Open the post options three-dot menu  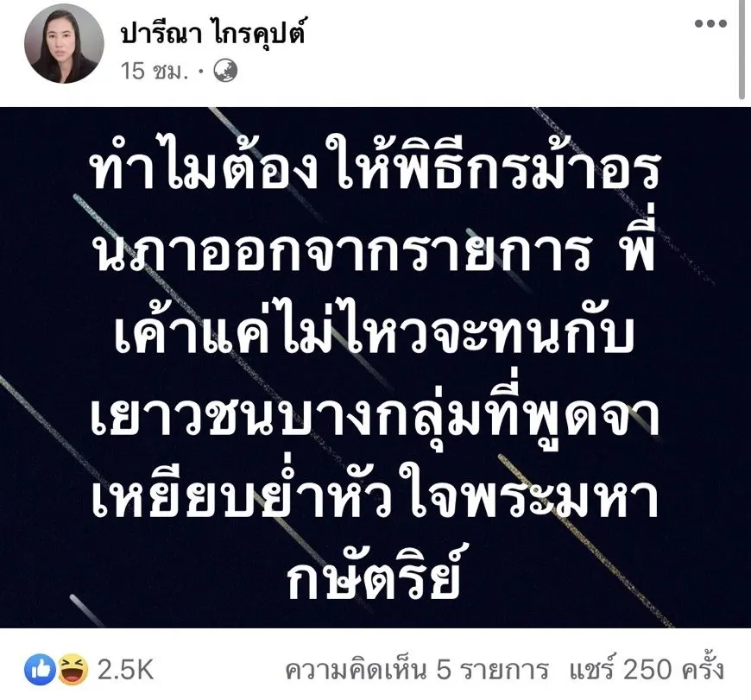[710, 23]
